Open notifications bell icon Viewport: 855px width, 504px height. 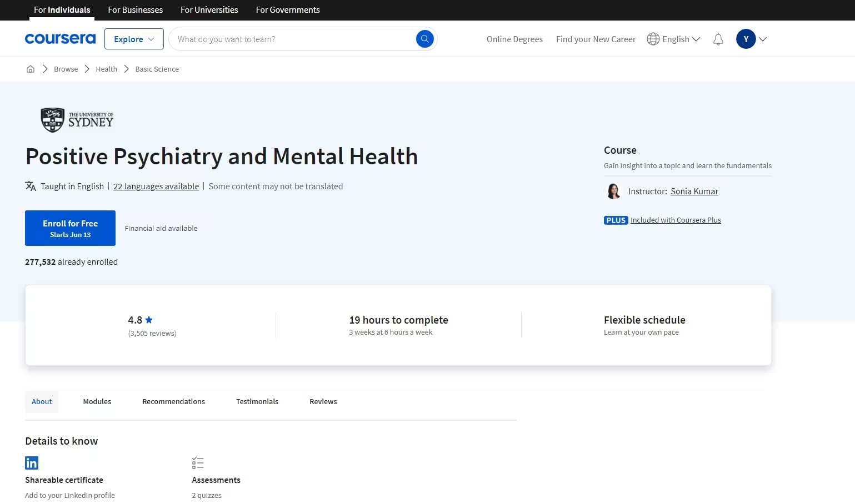pyautogui.click(x=718, y=39)
